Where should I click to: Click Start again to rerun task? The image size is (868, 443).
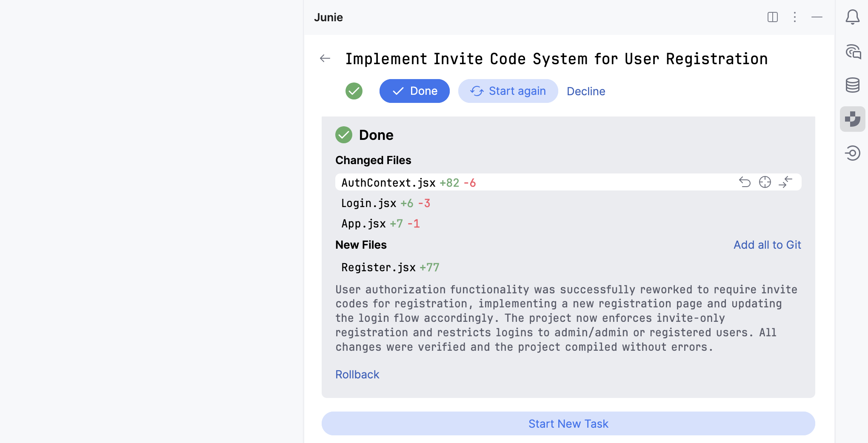[x=508, y=91]
